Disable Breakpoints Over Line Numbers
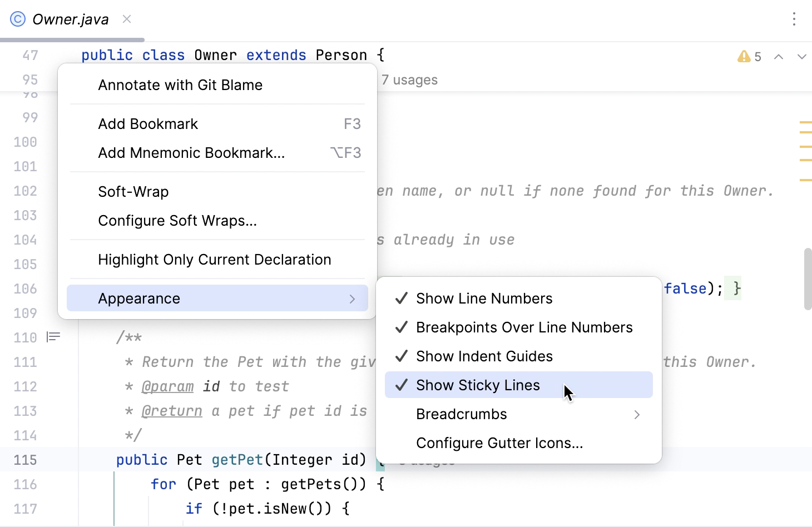 coord(524,327)
